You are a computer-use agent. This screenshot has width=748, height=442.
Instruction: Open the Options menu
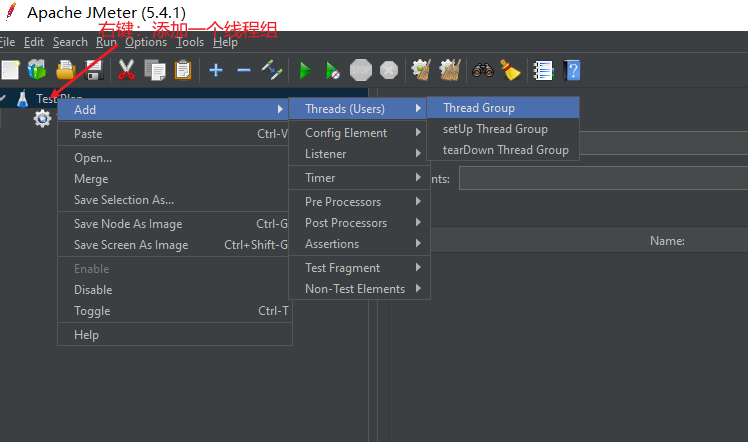146,42
